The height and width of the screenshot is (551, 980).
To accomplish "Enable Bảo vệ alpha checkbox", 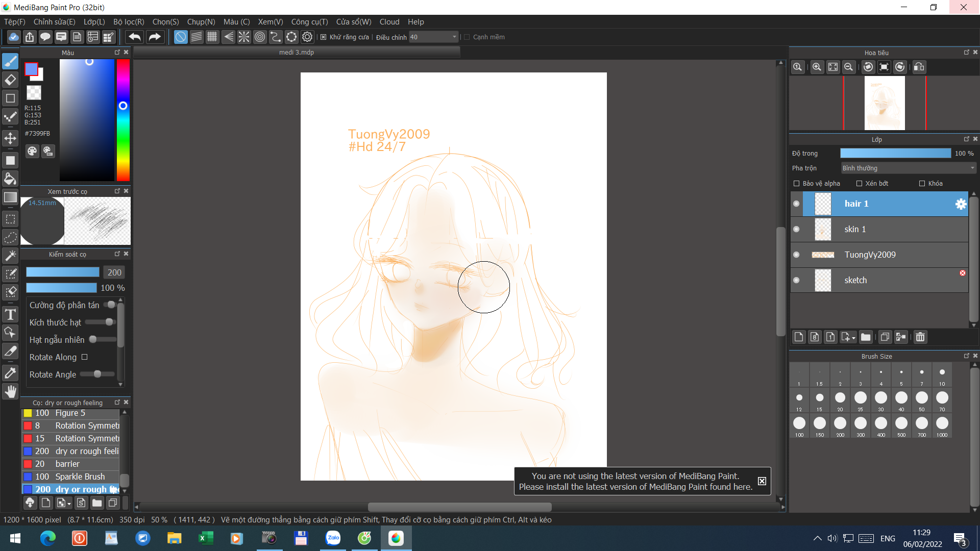I will (796, 183).
